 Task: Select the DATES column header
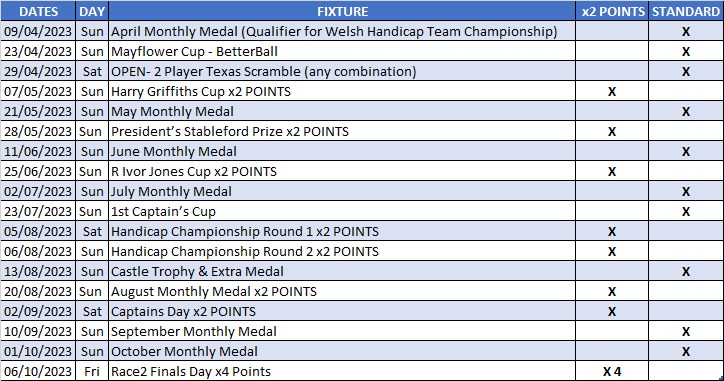[38, 11]
